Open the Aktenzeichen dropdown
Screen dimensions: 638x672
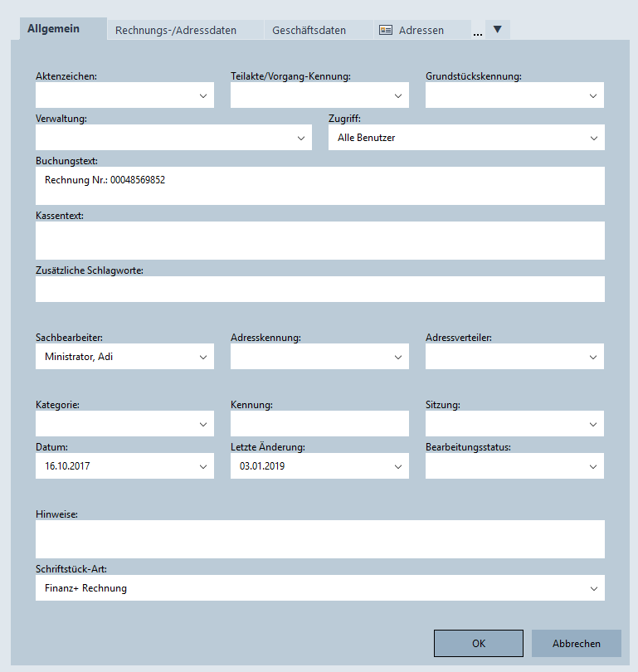(x=203, y=96)
